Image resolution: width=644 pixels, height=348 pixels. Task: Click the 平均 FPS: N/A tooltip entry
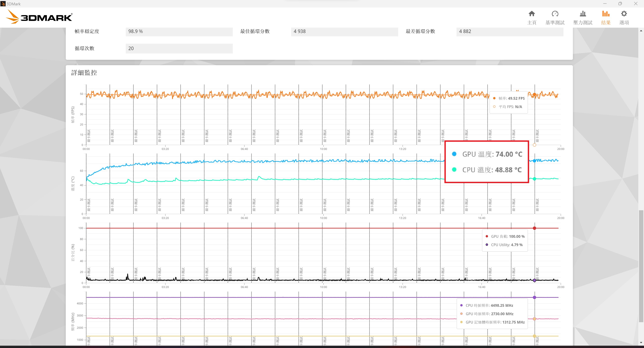[x=507, y=107]
